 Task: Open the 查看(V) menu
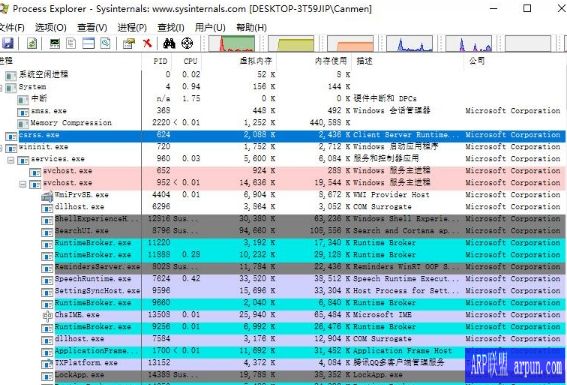pyautogui.click(x=92, y=27)
